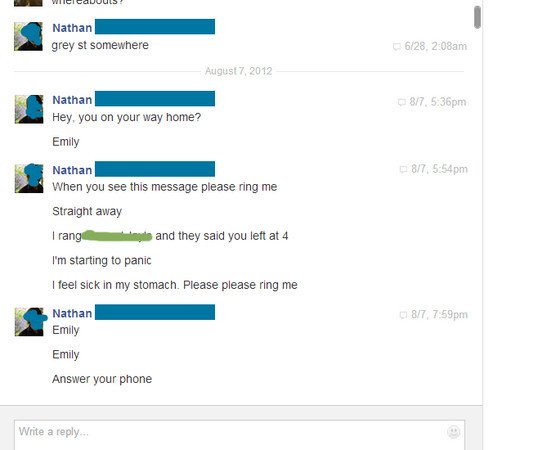Click the 8/7, 5:54pm timestamp

(x=439, y=169)
